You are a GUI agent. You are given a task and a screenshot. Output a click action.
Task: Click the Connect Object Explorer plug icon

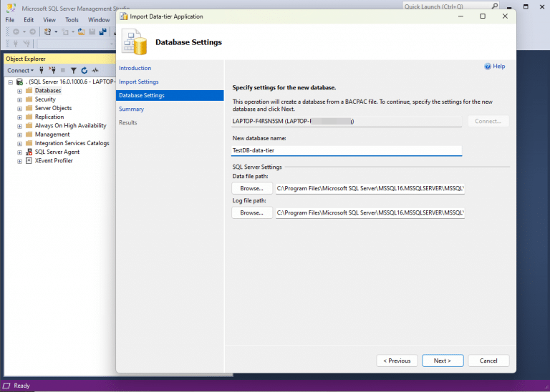[x=42, y=70]
